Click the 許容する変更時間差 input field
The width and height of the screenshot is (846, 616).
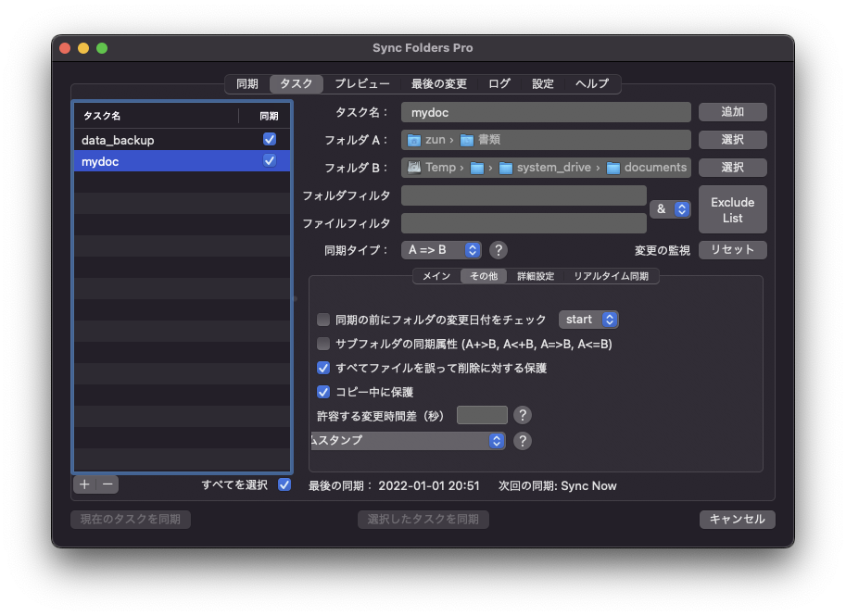click(x=483, y=415)
